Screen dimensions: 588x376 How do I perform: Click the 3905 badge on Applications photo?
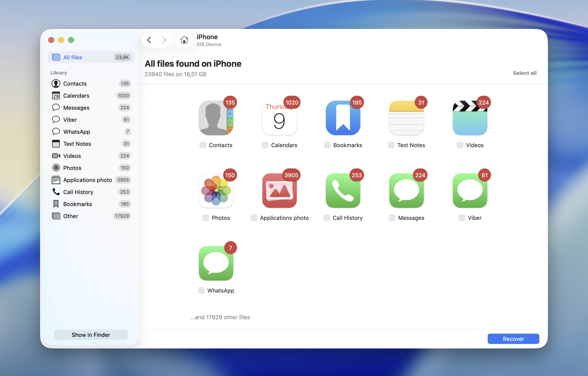click(291, 175)
